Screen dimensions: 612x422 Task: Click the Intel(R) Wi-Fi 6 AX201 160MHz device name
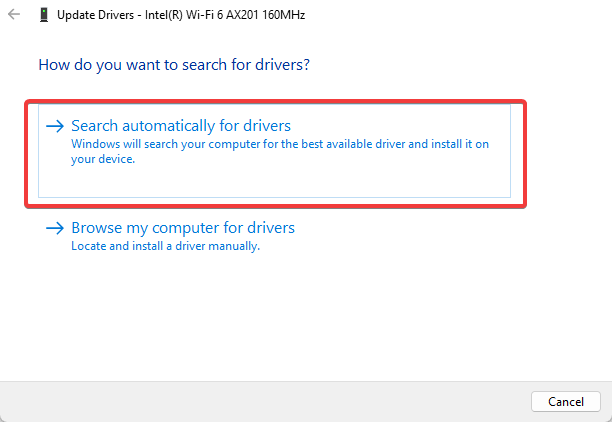point(225,15)
